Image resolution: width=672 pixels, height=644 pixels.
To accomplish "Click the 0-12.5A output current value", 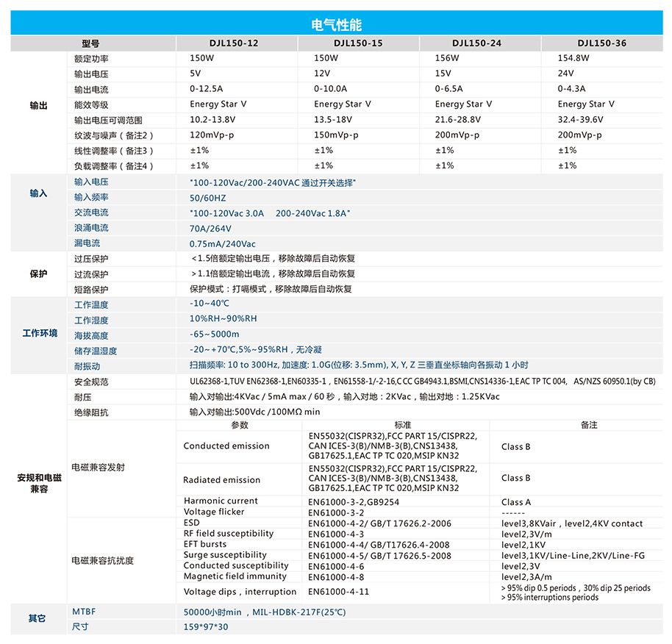I will [206, 89].
